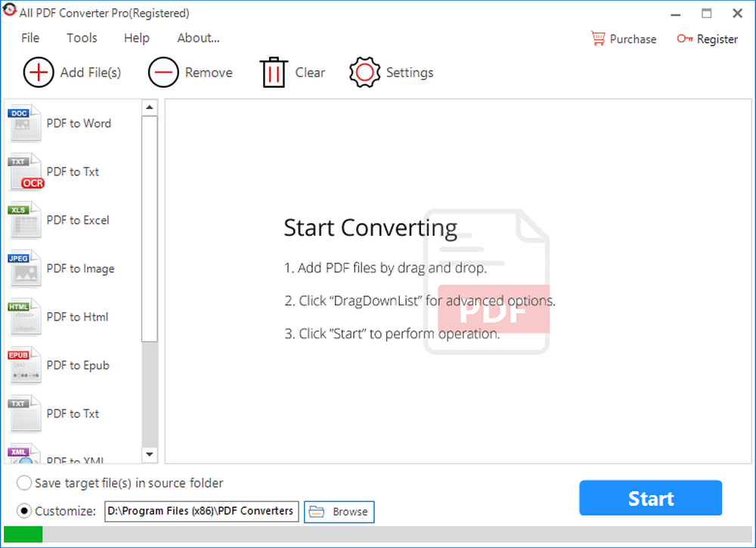The width and height of the screenshot is (756, 548).
Task: Click Remove to delete selected file
Action: pos(191,72)
